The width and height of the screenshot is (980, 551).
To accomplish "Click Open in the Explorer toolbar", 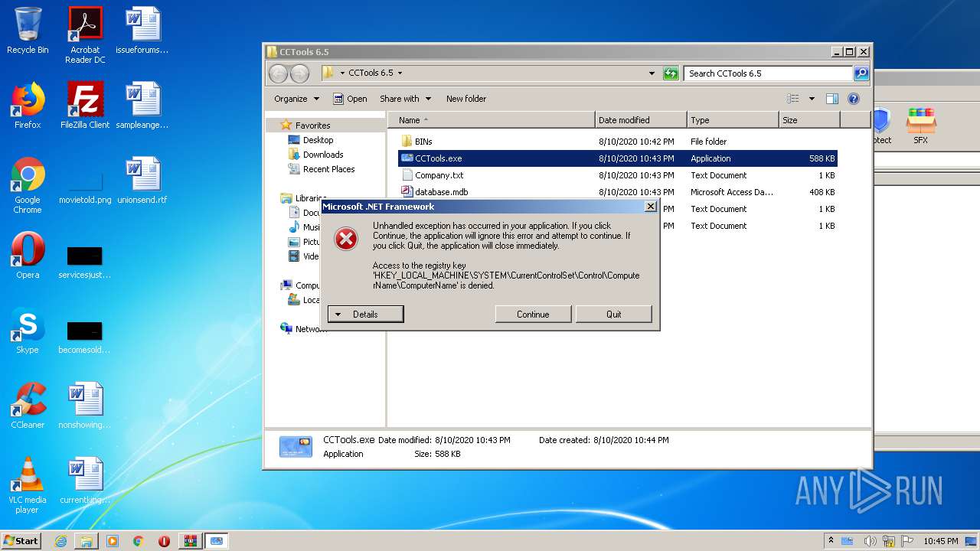I will pos(350,99).
